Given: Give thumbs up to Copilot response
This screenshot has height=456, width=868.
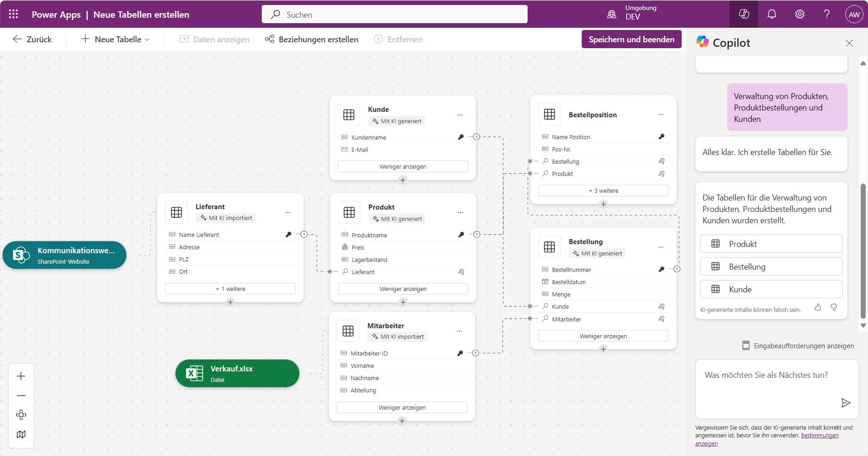Looking at the screenshot, I should pyautogui.click(x=818, y=307).
